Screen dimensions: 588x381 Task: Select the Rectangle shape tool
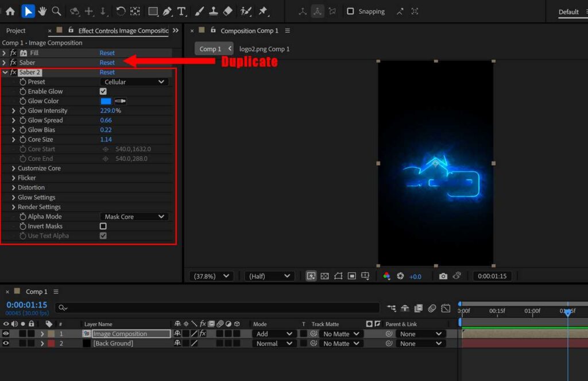point(153,11)
